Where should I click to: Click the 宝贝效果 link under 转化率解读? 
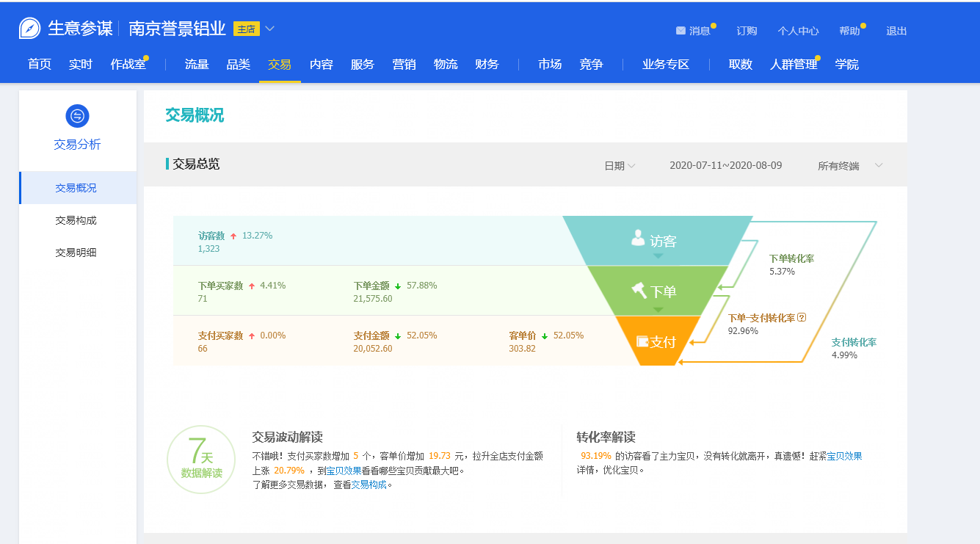coord(844,456)
